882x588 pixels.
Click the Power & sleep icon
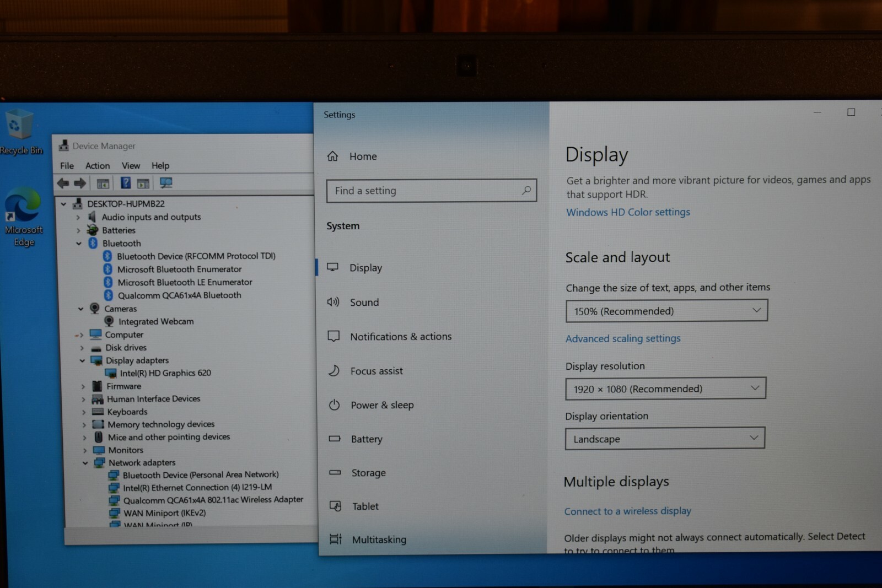[x=334, y=405]
